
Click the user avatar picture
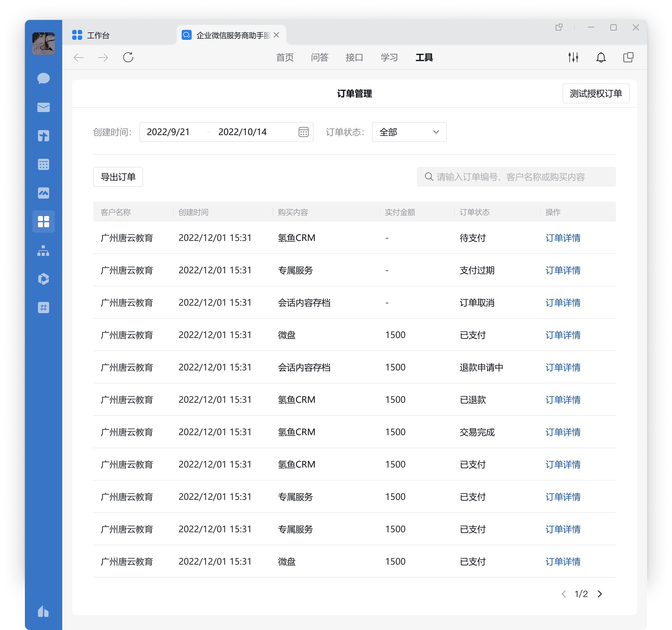[x=43, y=43]
